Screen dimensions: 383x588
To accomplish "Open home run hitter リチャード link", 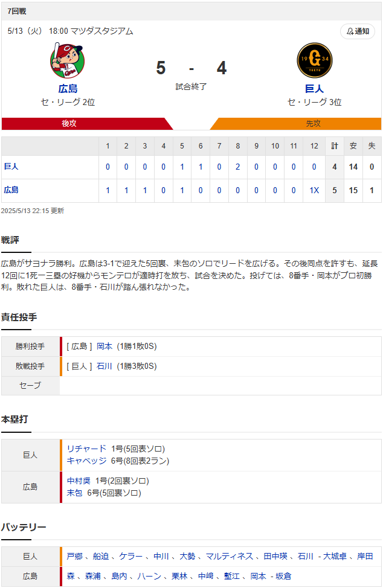I will tap(86, 449).
